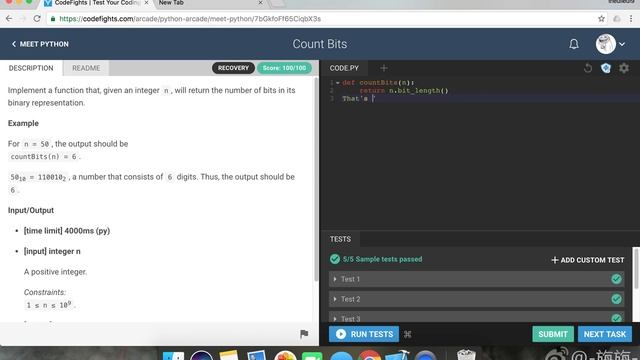The width and height of the screenshot is (640, 360).
Task: Open the Chrome three-dot menu
Action: point(631,19)
